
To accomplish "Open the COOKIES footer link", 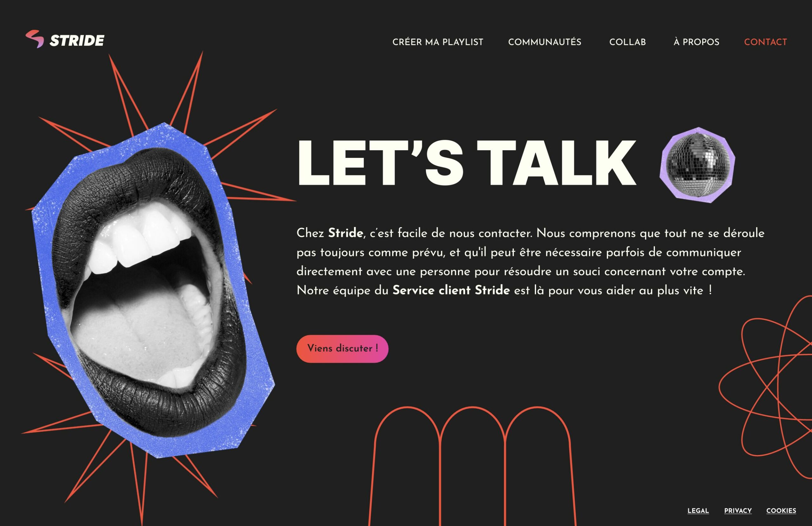I will point(781,511).
